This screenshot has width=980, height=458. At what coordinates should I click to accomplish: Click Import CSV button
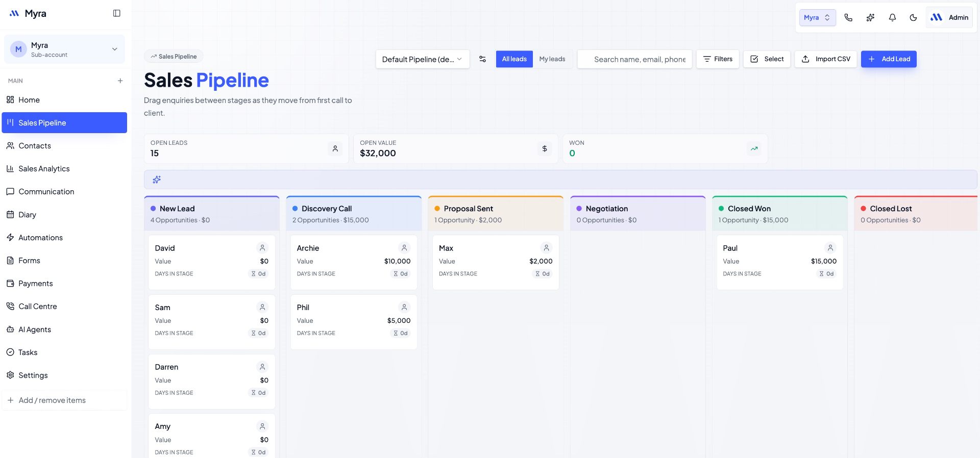click(826, 59)
